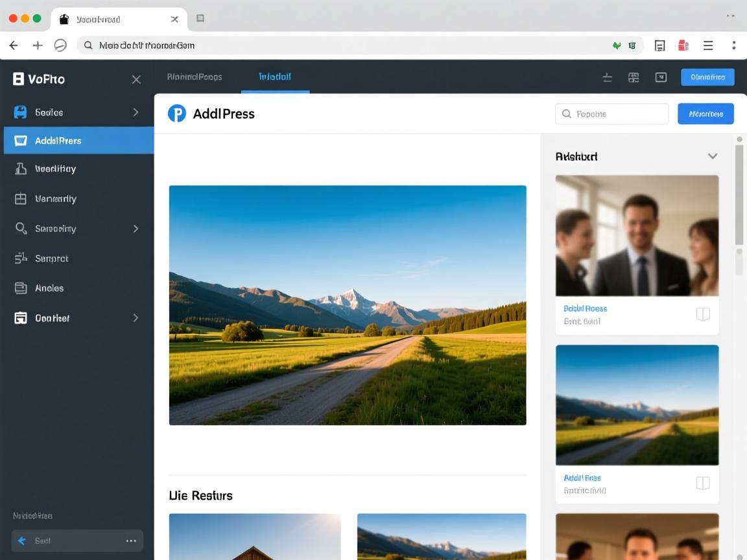The height and width of the screenshot is (560, 747).
Task: Click the blue button beside the search field
Action: click(x=705, y=113)
